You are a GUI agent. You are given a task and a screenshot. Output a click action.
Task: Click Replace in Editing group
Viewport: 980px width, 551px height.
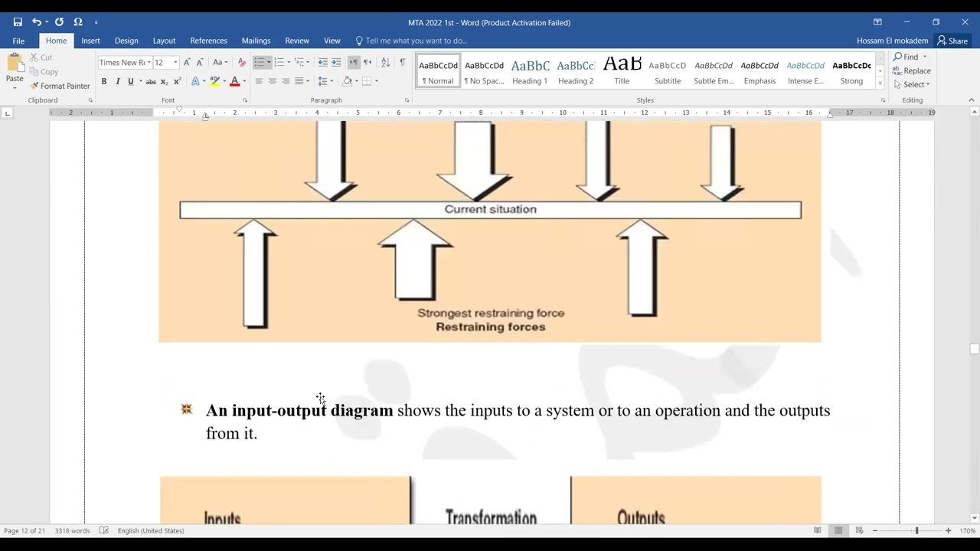[911, 70]
